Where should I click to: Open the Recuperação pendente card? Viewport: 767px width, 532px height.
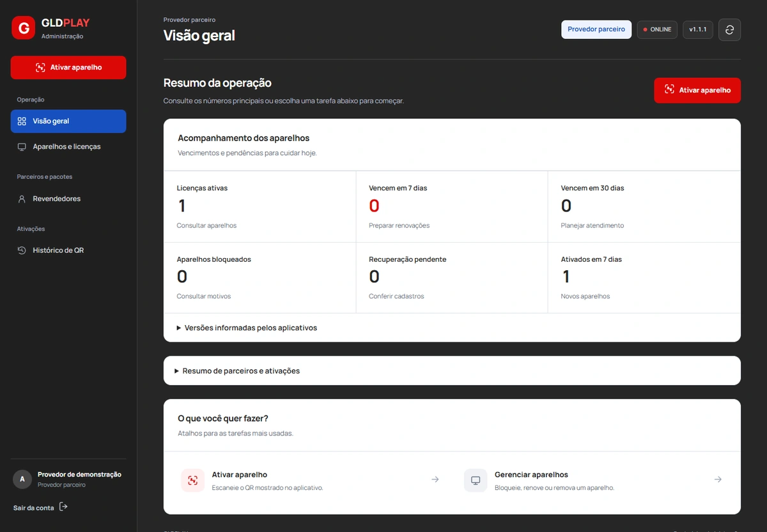click(452, 278)
